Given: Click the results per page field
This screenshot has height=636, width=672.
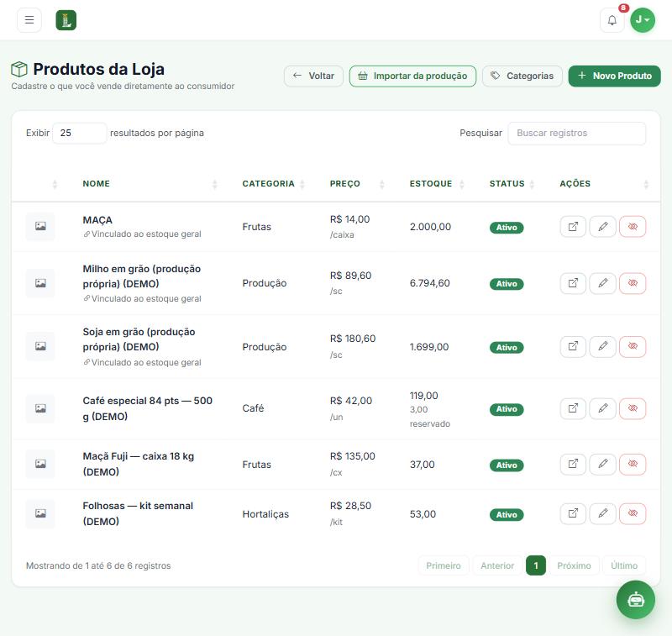Looking at the screenshot, I should [x=80, y=134].
